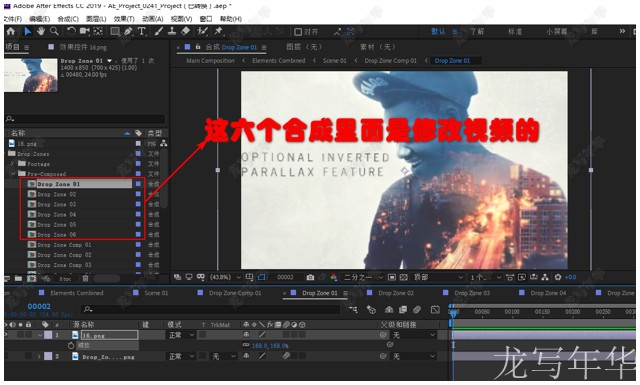Select the Brush tool
The height and width of the screenshot is (385, 640).
pyautogui.click(x=159, y=31)
